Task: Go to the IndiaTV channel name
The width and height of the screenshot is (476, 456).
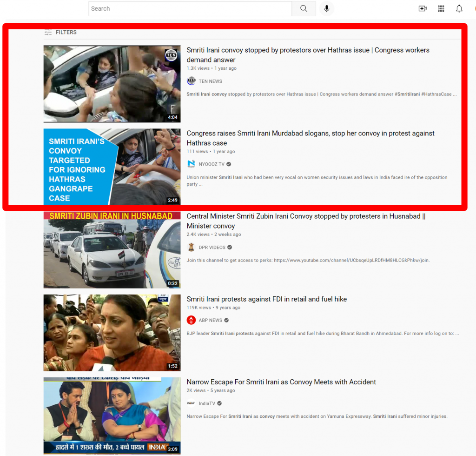Action: tap(207, 403)
